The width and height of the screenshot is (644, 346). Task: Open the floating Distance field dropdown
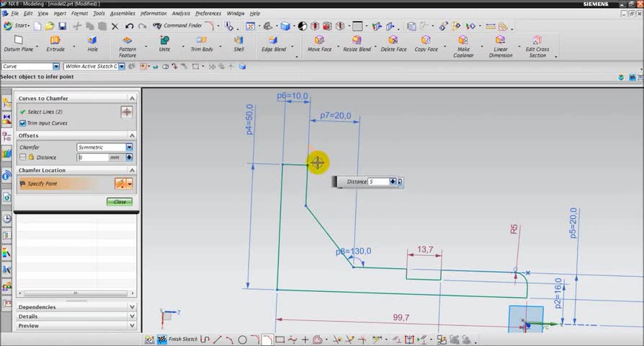393,181
